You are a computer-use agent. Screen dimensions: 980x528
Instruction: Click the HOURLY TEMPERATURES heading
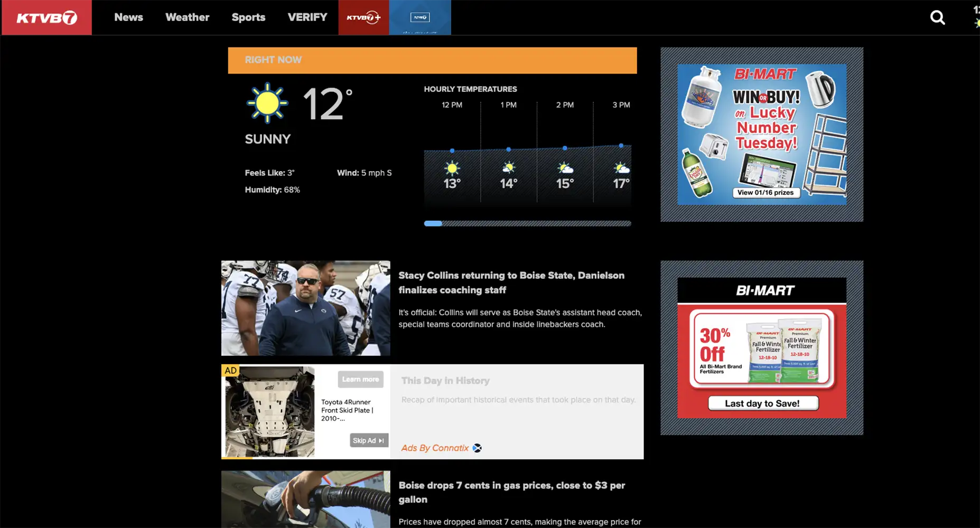tap(470, 89)
